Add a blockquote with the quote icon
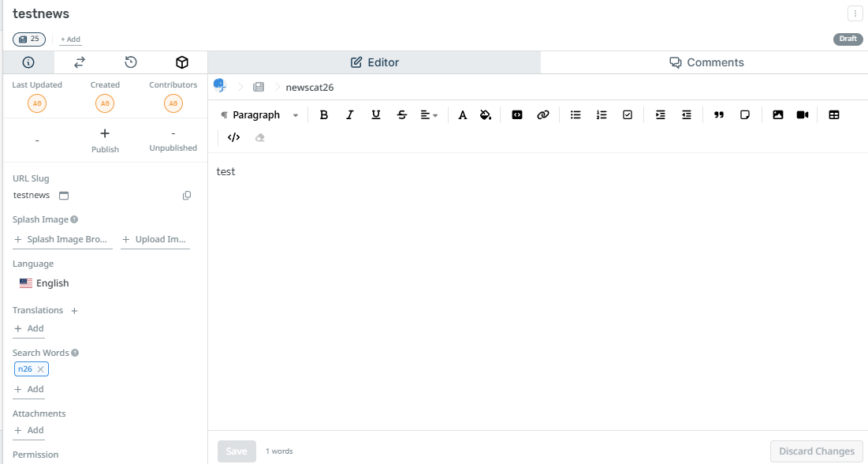868x464 pixels. (718, 115)
